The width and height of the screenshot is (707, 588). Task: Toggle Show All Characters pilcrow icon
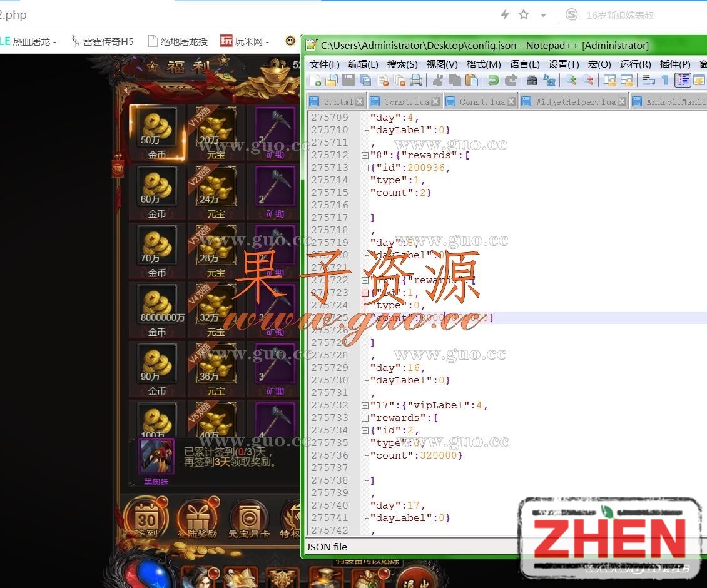pyautogui.click(x=665, y=81)
